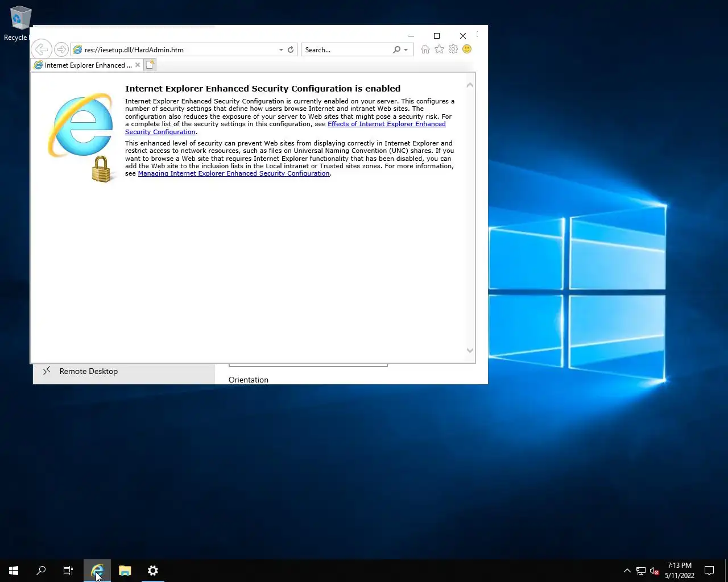This screenshot has height=582, width=728.
Task: Click the page scrollbar down arrow
Action: [470, 351]
